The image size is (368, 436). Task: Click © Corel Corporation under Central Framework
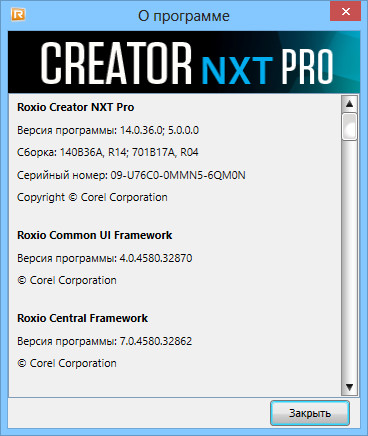pyautogui.click(x=67, y=363)
